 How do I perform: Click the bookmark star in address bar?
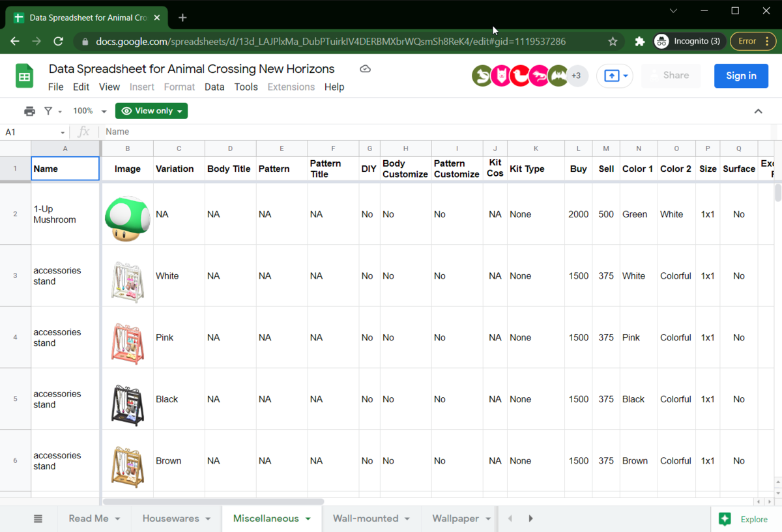pos(612,40)
